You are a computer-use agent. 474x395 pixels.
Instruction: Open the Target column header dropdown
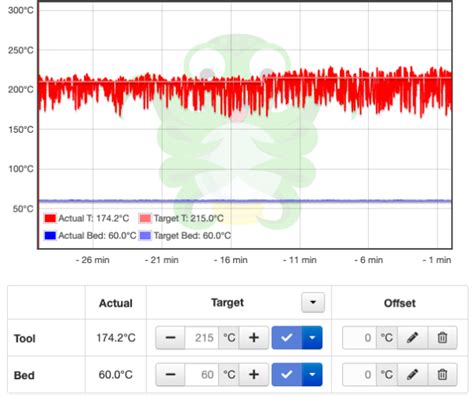coord(313,302)
